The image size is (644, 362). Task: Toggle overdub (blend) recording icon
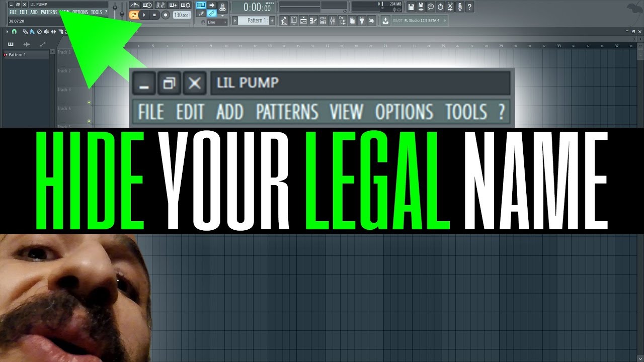(173, 5)
